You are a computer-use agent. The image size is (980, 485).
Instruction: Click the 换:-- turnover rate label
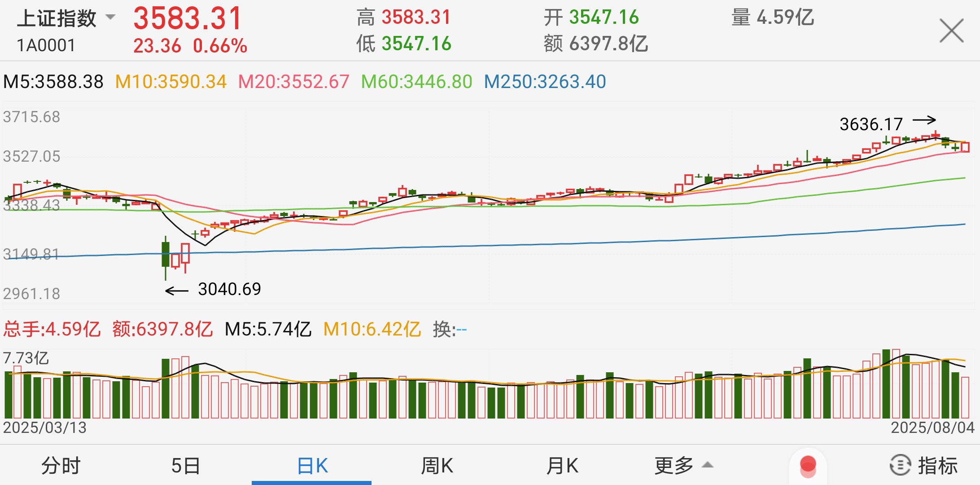click(x=450, y=329)
